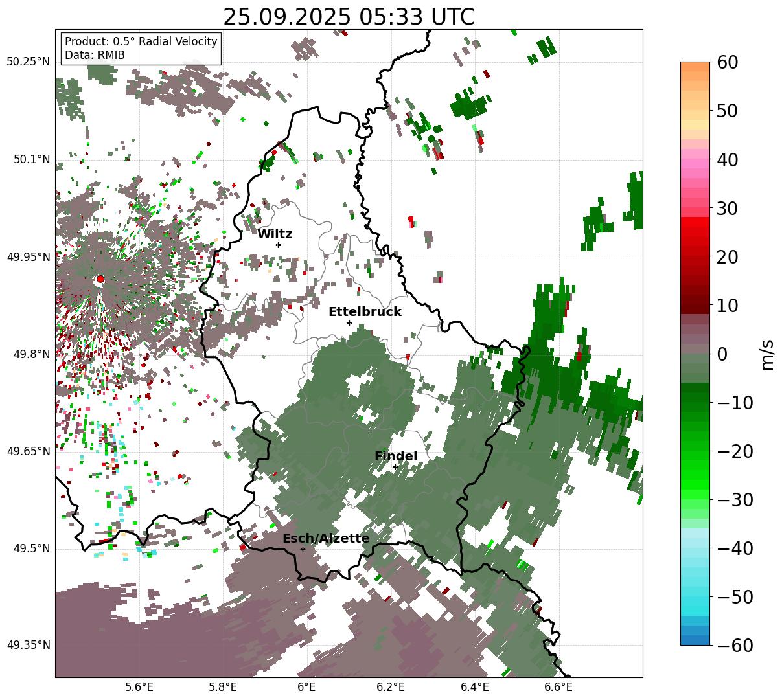The image size is (782, 700).
Task: Select the Wiltz city label
Action: pos(275,234)
